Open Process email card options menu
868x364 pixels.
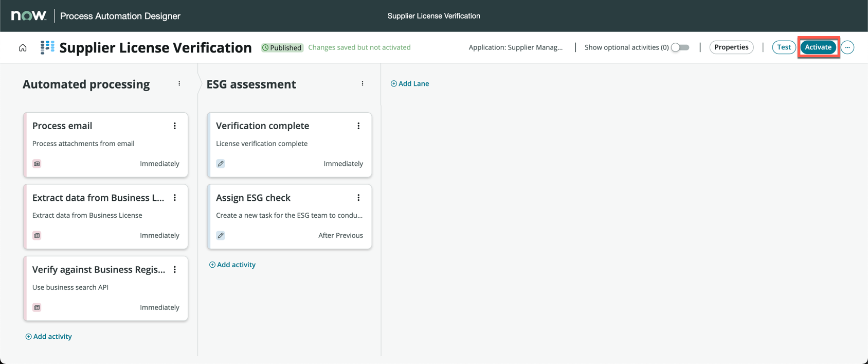[175, 126]
